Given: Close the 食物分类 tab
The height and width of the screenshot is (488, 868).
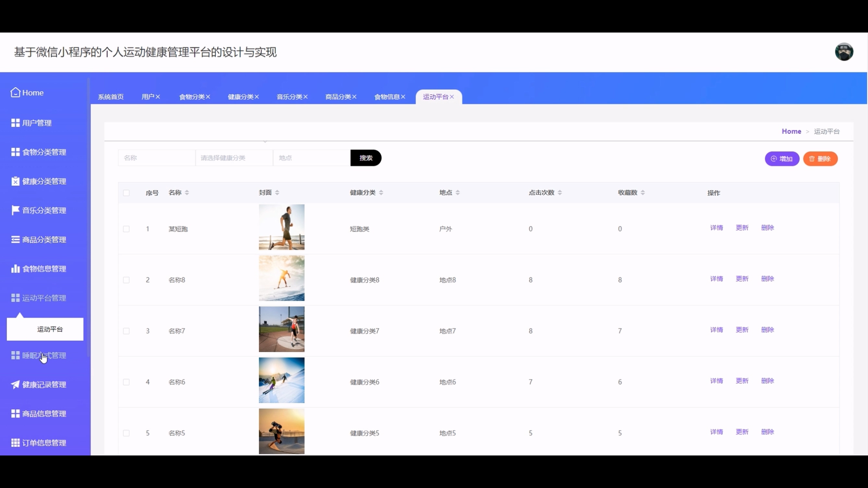Looking at the screenshot, I should tap(208, 97).
